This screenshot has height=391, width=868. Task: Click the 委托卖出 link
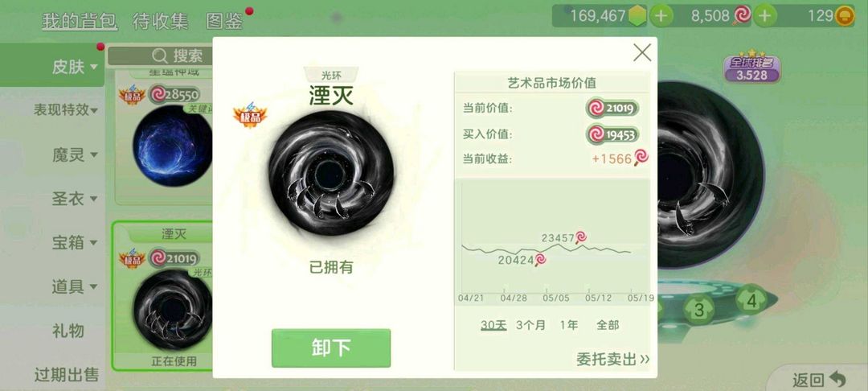tap(612, 359)
